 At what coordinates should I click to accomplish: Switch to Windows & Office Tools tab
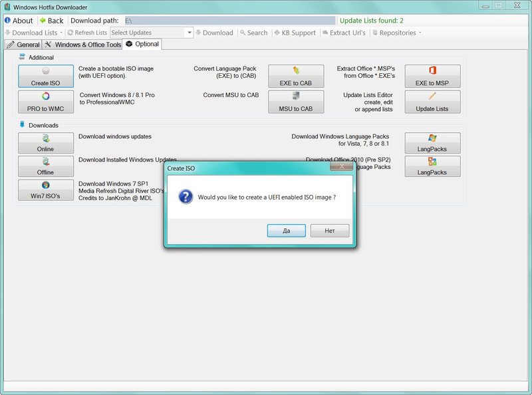click(82, 45)
